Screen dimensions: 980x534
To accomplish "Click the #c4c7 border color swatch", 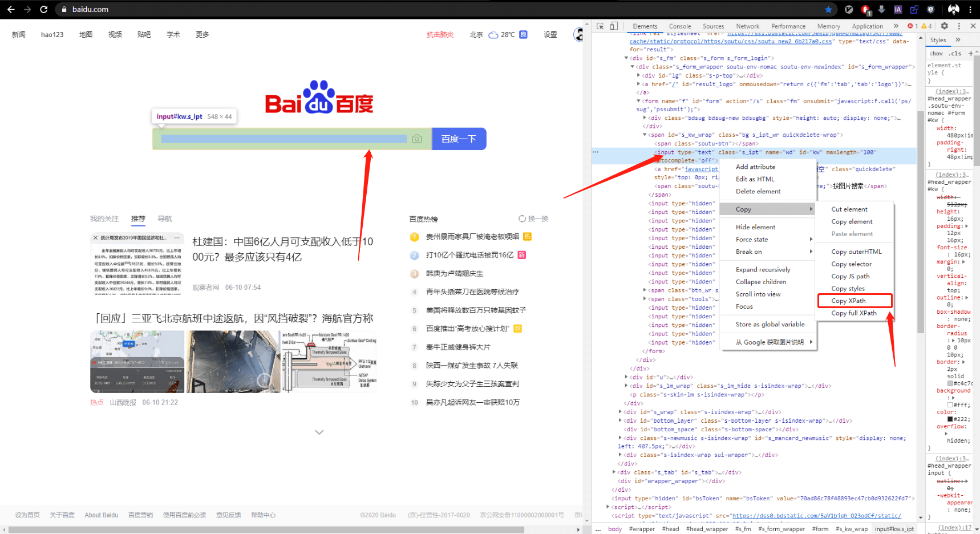I will pos(950,383).
